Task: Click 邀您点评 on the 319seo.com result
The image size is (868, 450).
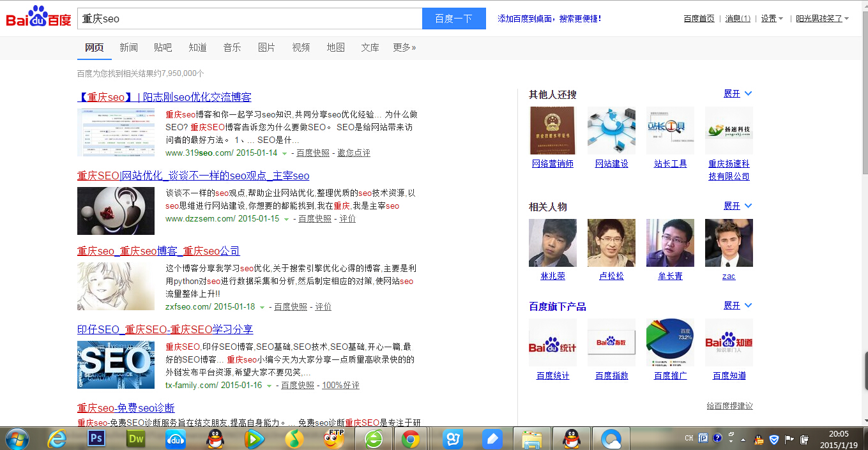Action: (x=354, y=153)
